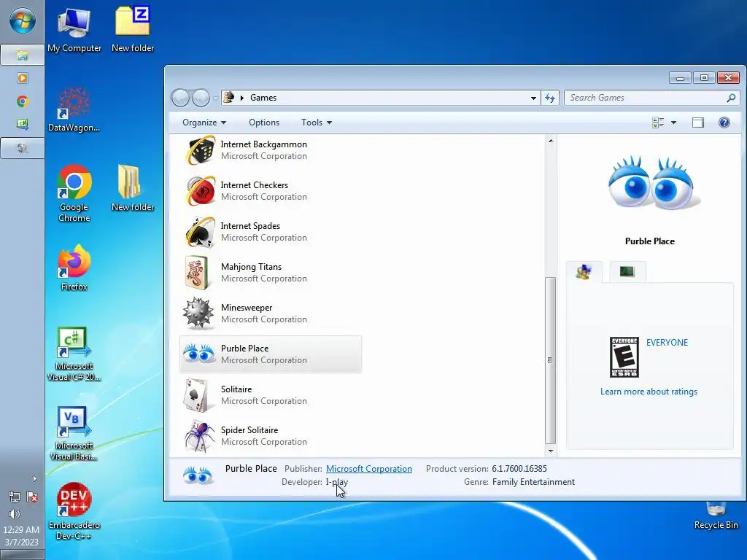Open the Action Center flag icon
The height and width of the screenshot is (560, 747).
pos(32,497)
